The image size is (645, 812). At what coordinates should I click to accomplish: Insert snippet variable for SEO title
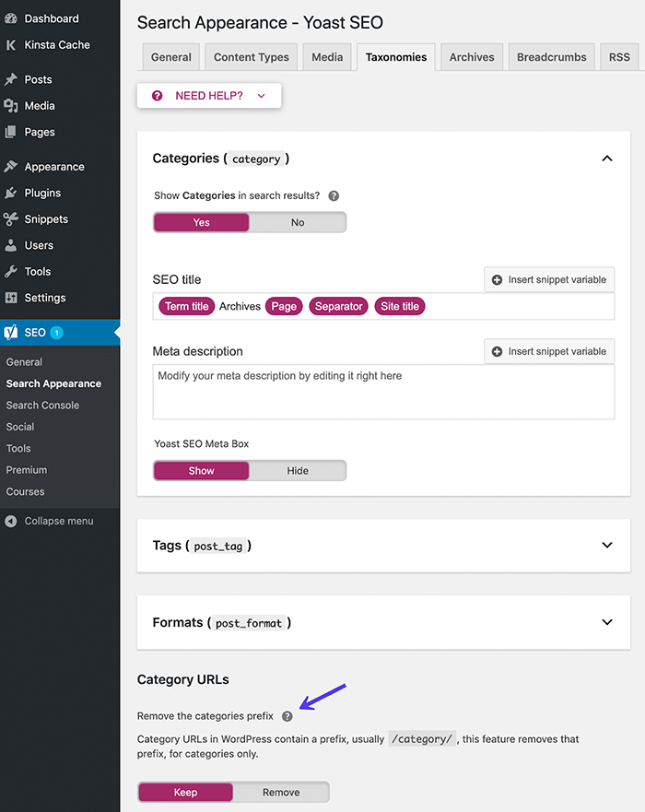pos(549,279)
